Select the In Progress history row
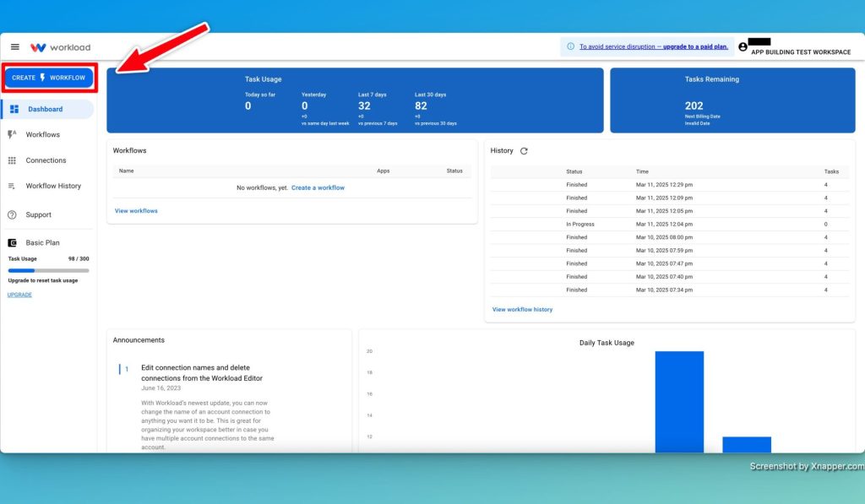Image resolution: width=865 pixels, height=504 pixels. click(x=670, y=225)
